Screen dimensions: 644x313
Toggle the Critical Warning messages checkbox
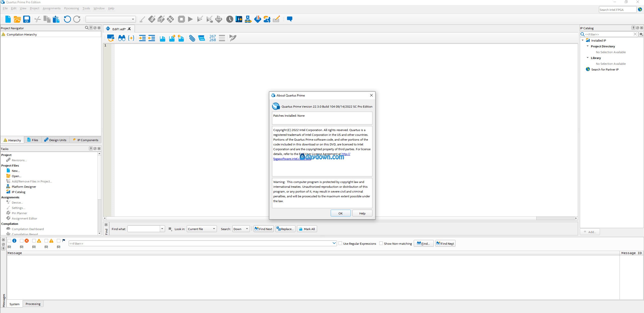34,241
